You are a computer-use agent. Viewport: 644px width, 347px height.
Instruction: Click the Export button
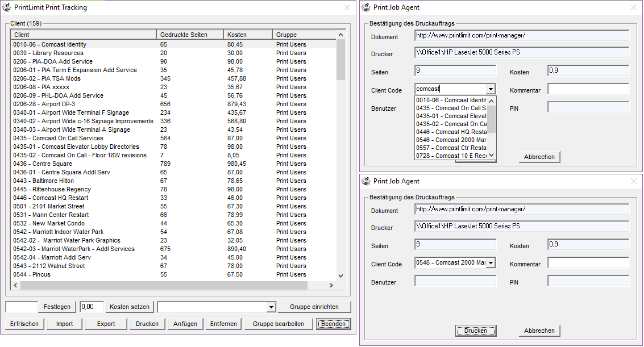(x=106, y=324)
